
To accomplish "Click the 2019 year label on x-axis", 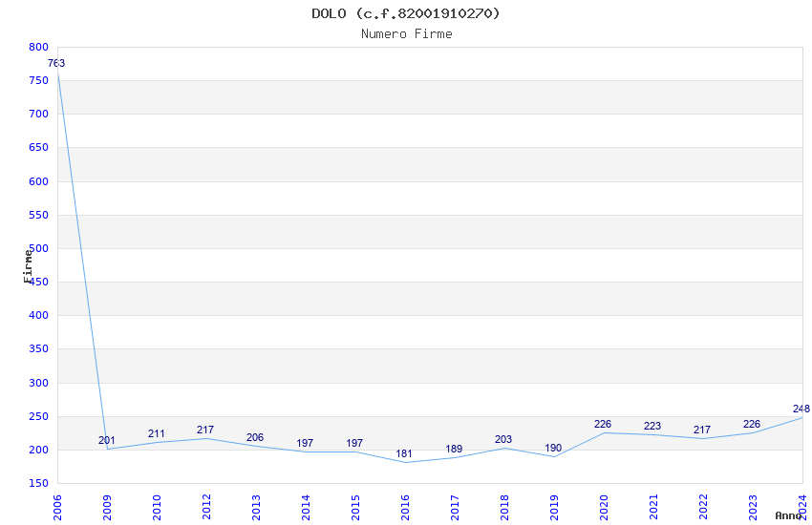I will (554, 507).
